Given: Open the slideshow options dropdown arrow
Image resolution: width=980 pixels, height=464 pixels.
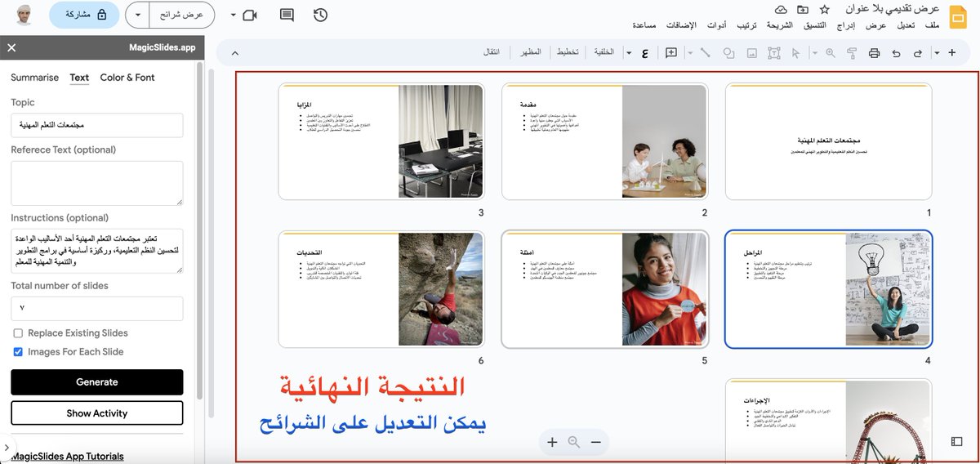Looking at the screenshot, I should click(x=139, y=15).
